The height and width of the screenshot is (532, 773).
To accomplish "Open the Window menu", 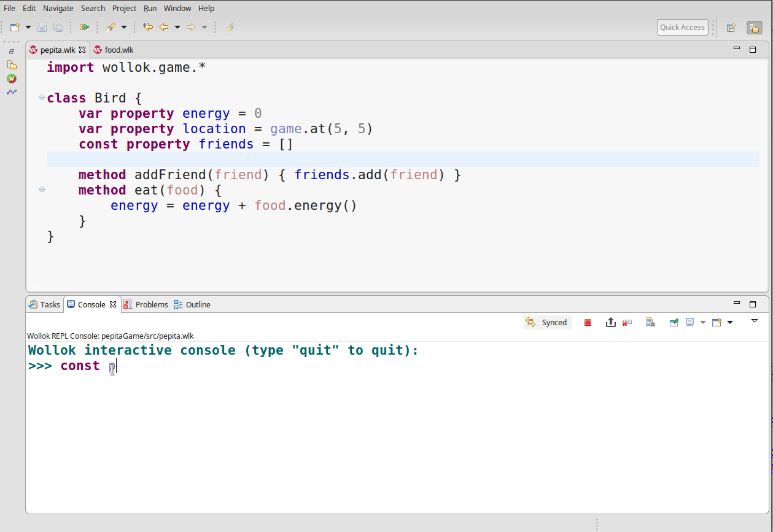I will (x=177, y=8).
